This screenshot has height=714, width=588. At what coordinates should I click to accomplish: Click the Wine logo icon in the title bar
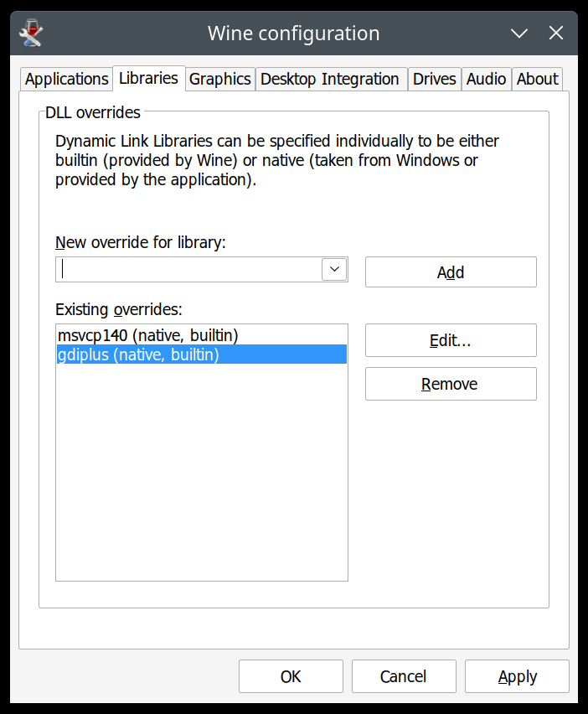coord(33,33)
